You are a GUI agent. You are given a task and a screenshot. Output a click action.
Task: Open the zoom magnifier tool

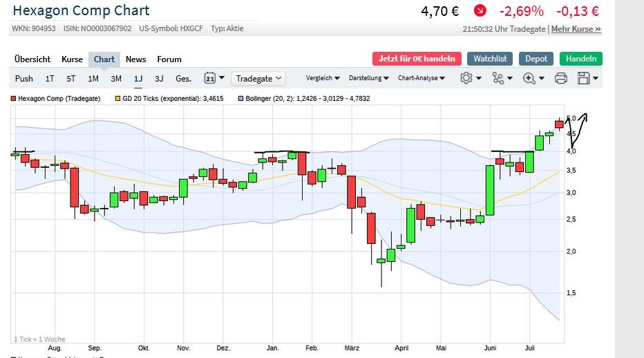(529, 78)
